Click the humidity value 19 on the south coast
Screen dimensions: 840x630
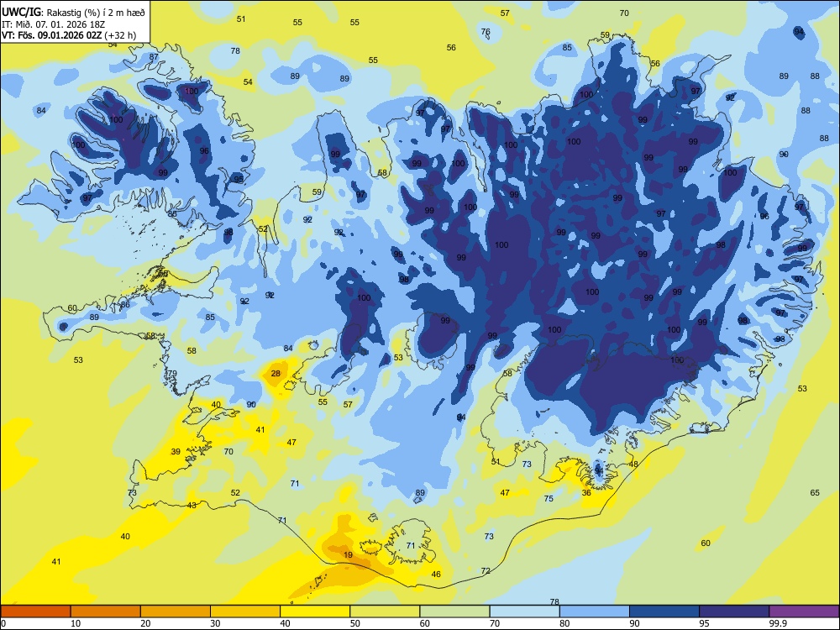(349, 555)
